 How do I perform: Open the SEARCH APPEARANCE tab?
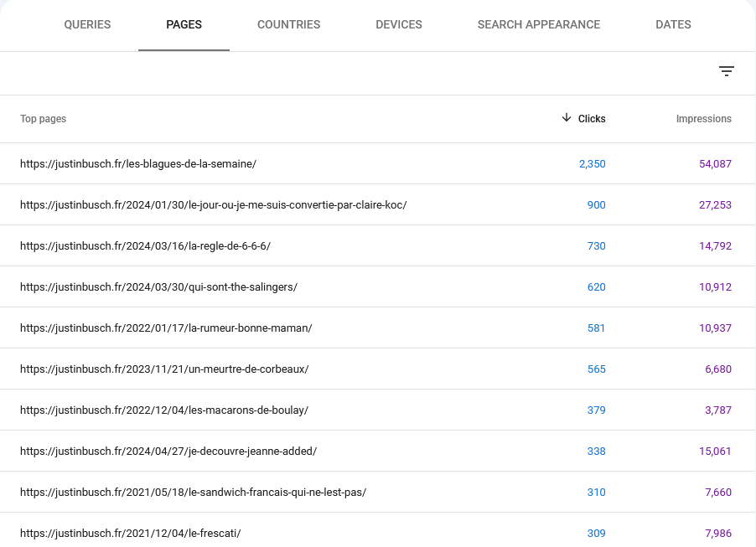point(539,24)
